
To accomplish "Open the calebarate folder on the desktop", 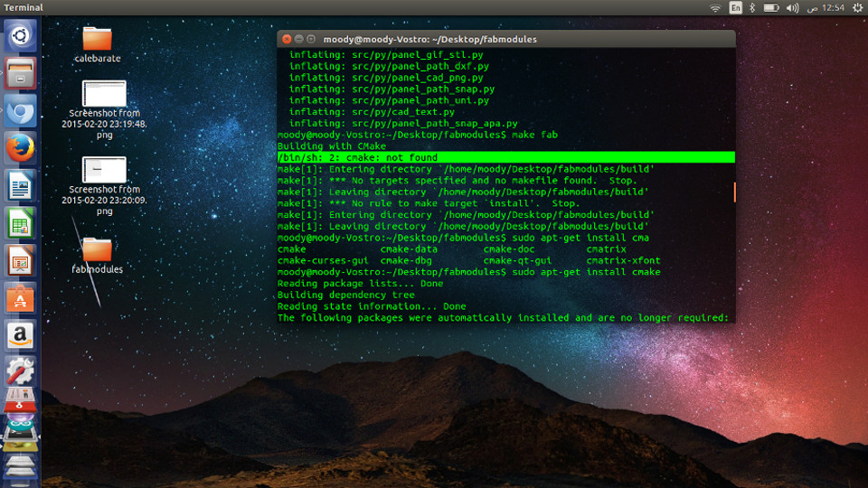I will tap(98, 44).
